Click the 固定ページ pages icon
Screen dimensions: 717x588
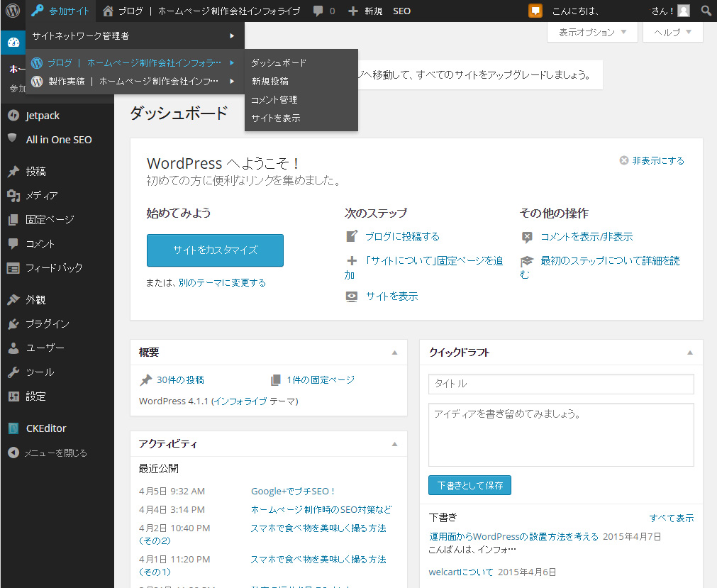[13, 220]
